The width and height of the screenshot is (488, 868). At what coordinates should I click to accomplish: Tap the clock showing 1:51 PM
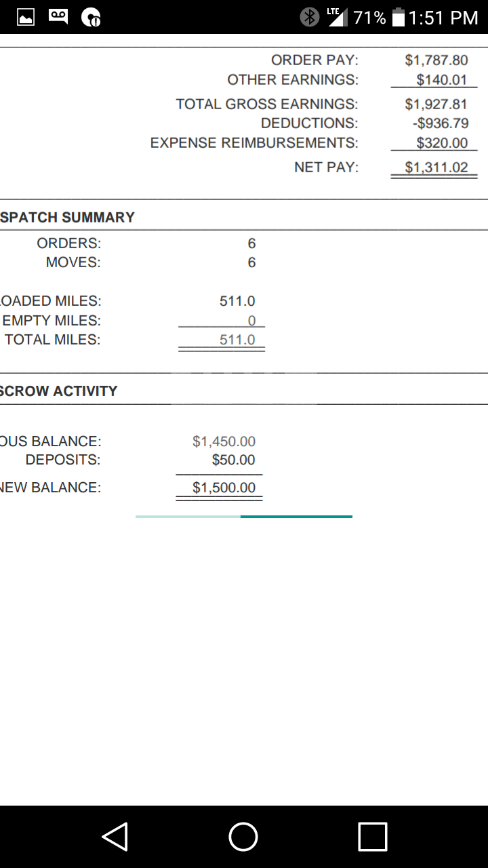pos(443,18)
